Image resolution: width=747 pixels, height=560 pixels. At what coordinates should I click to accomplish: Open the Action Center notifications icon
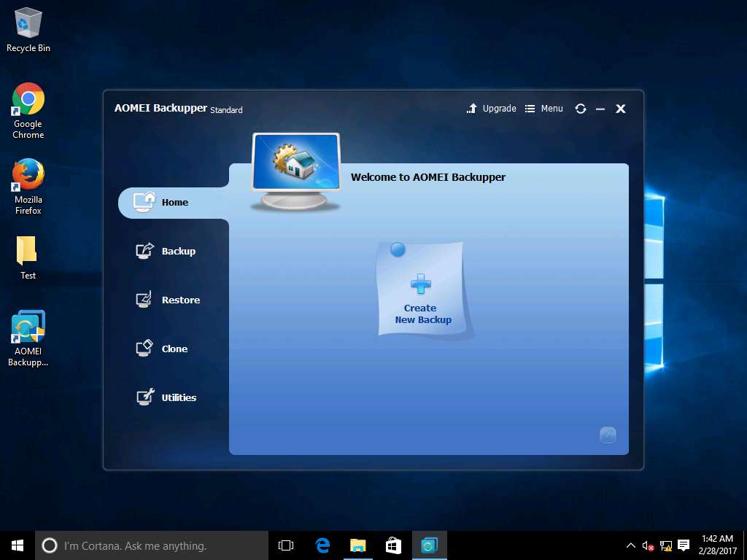(x=684, y=545)
